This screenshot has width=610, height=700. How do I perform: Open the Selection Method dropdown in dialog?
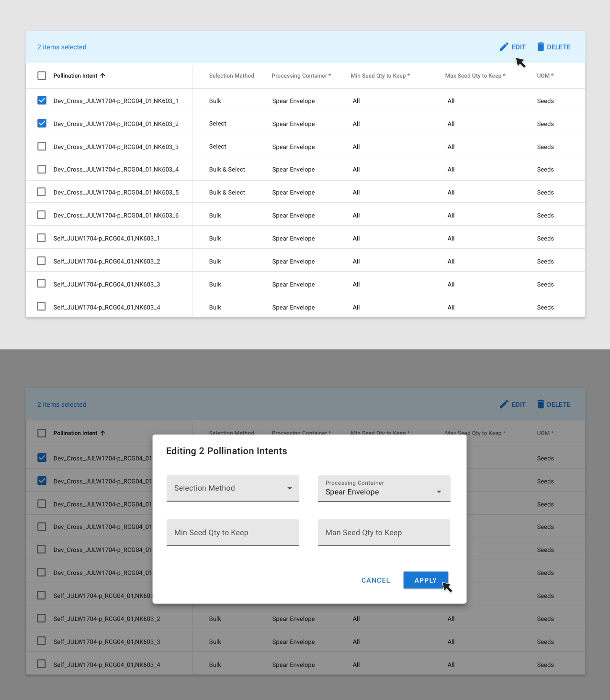(x=233, y=488)
